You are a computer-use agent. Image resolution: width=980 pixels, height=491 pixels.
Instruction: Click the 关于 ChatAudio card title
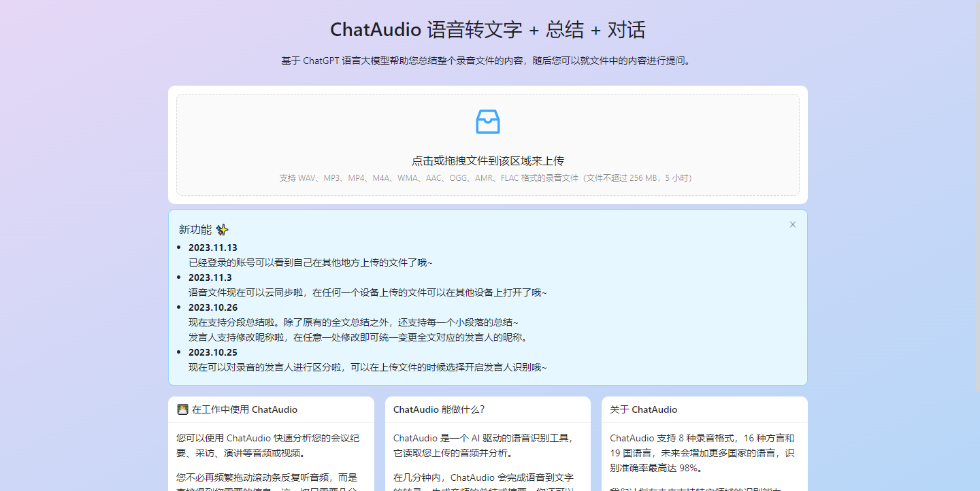(x=643, y=409)
